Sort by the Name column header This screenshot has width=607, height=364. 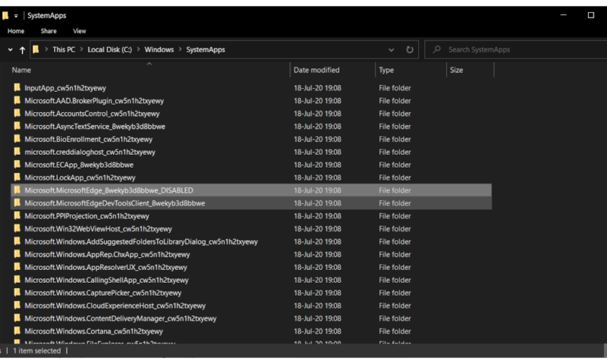point(21,70)
